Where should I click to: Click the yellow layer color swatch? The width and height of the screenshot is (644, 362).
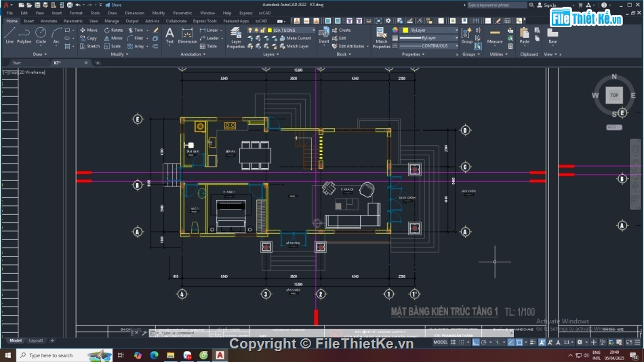[x=270, y=30]
